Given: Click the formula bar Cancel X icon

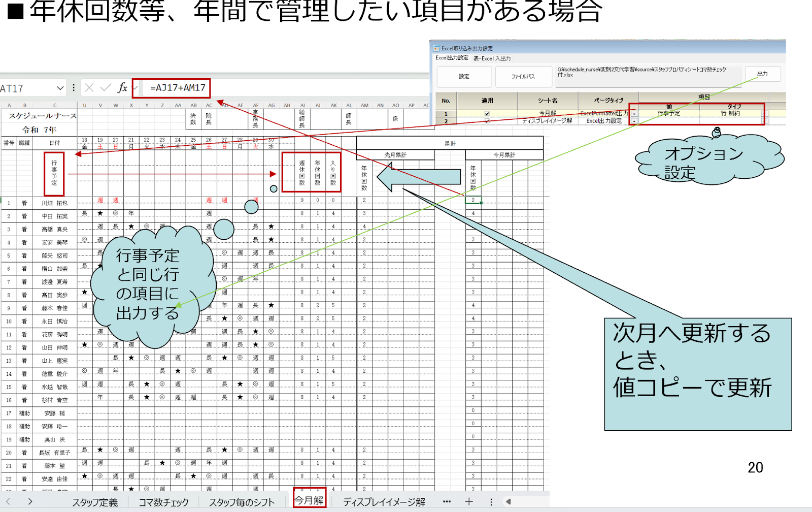Looking at the screenshot, I should 89,87.
